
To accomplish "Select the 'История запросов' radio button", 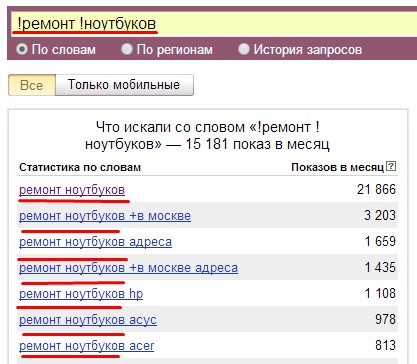I will (244, 49).
